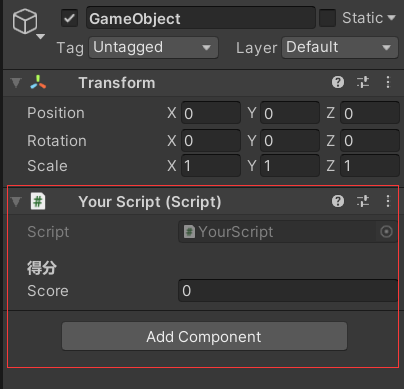Click the Transform title text
The width and height of the screenshot is (404, 389).
pos(117,83)
